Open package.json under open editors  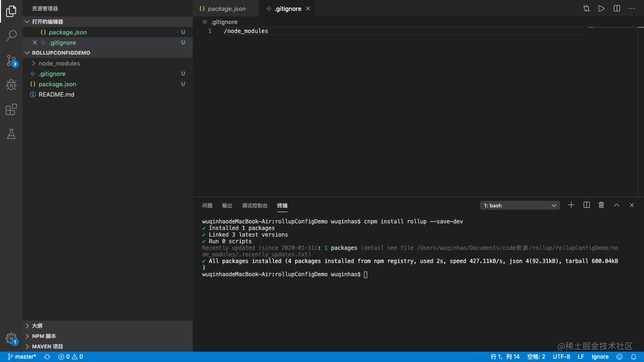pyautogui.click(x=108, y=32)
